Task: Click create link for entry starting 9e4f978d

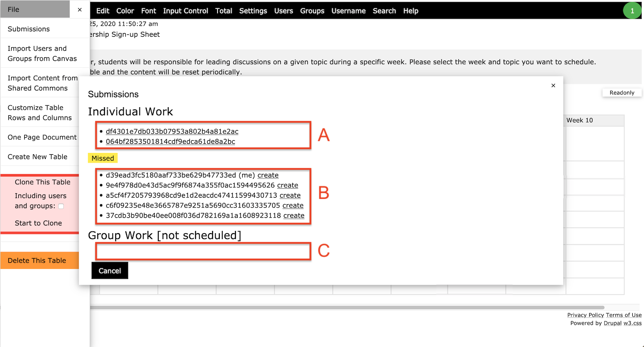Action: tap(287, 185)
